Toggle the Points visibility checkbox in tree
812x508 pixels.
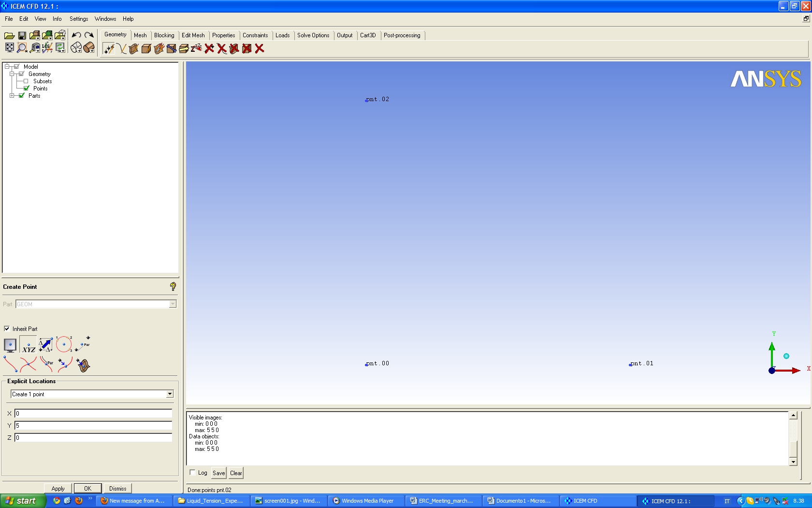(27, 89)
